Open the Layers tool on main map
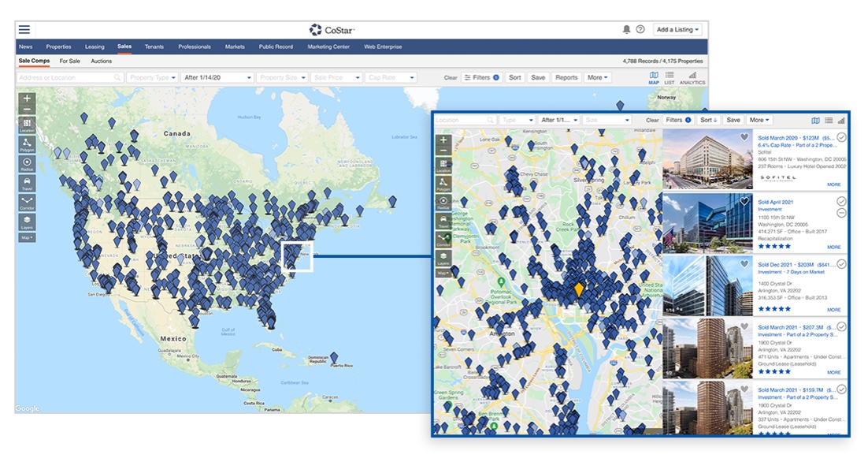 pos(28,222)
